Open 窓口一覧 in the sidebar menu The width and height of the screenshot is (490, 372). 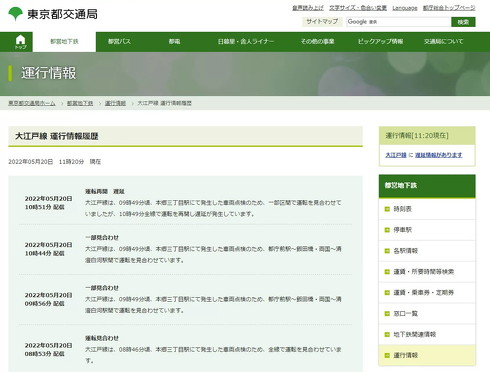(427, 313)
